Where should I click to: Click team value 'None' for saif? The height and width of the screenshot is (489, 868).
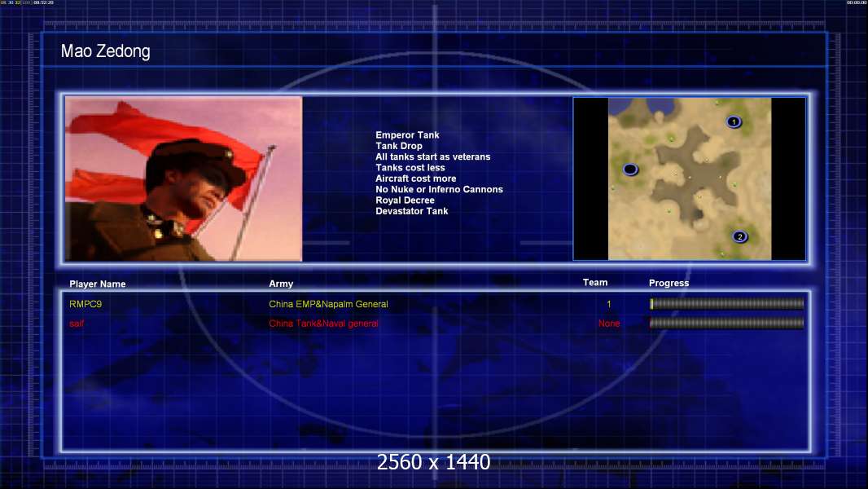point(609,324)
